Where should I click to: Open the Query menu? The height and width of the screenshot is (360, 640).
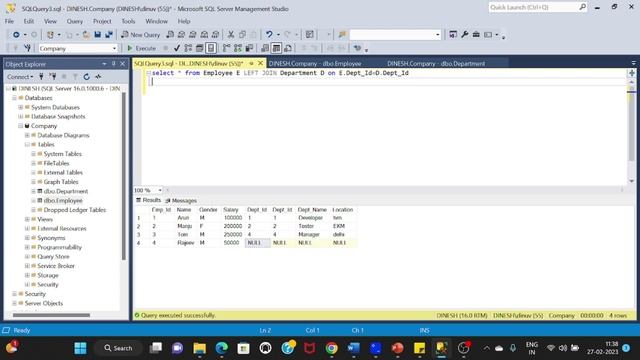point(75,21)
